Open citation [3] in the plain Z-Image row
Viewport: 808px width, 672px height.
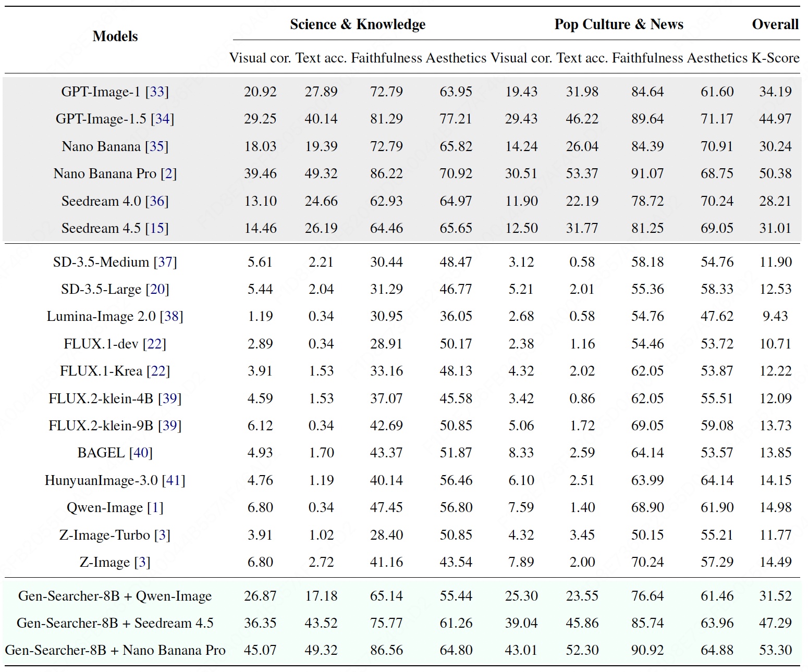(x=142, y=562)
